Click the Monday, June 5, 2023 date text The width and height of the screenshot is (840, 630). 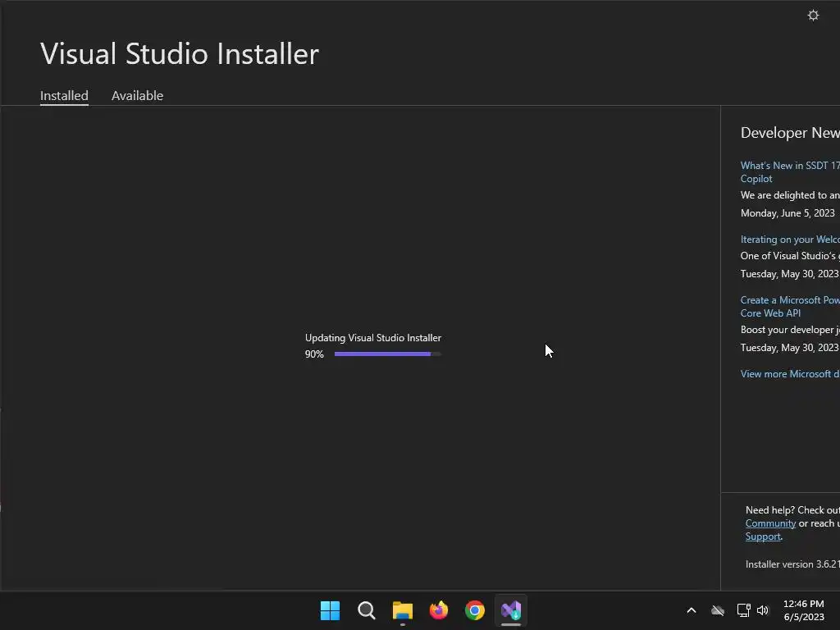tap(787, 213)
